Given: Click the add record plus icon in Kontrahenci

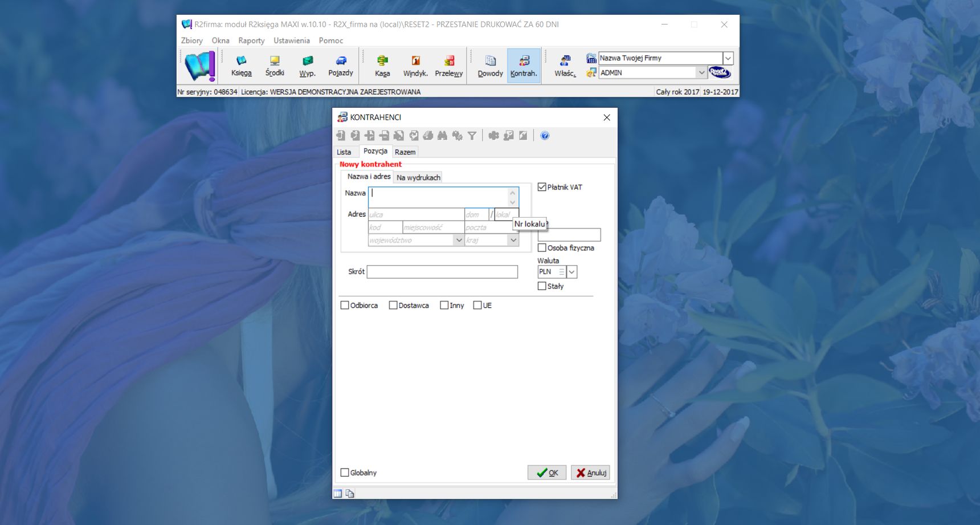Looking at the screenshot, I should 370,135.
